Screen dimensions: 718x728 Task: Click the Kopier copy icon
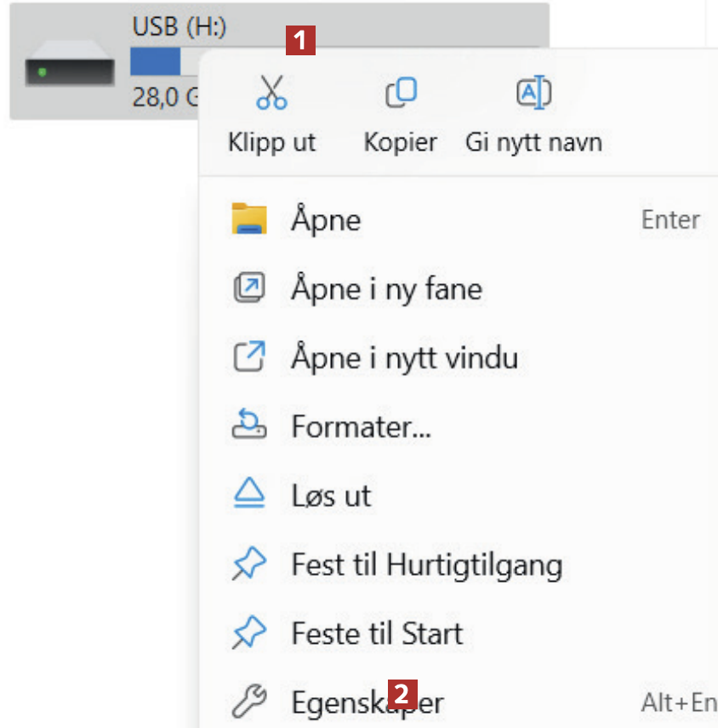(401, 93)
